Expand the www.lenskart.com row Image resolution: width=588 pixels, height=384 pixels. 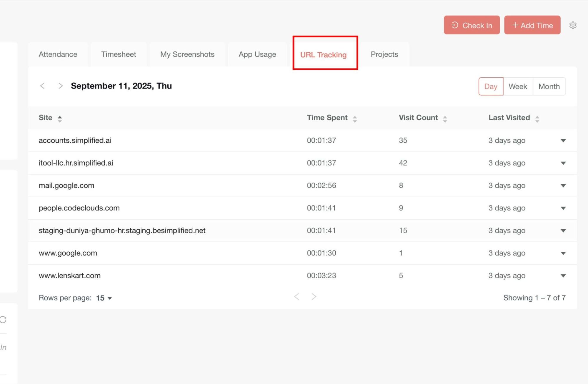click(x=563, y=276)
